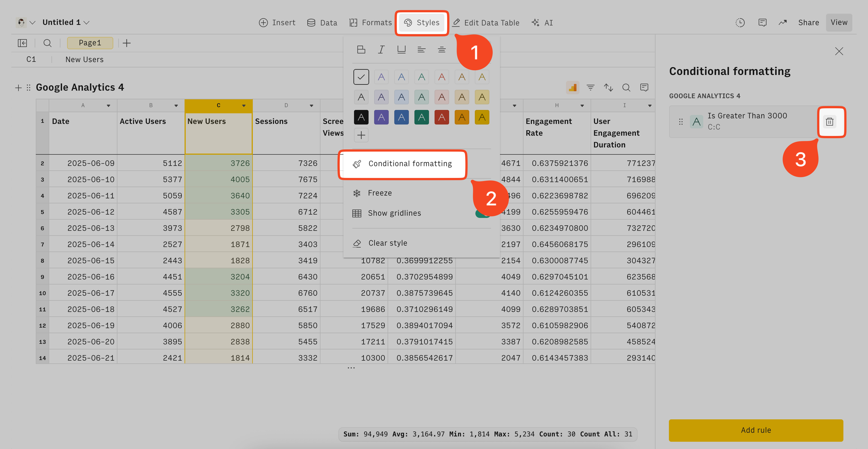Add a new page with plus icon
The width and height of the screenshot is (868, 449).
point(127,43)
